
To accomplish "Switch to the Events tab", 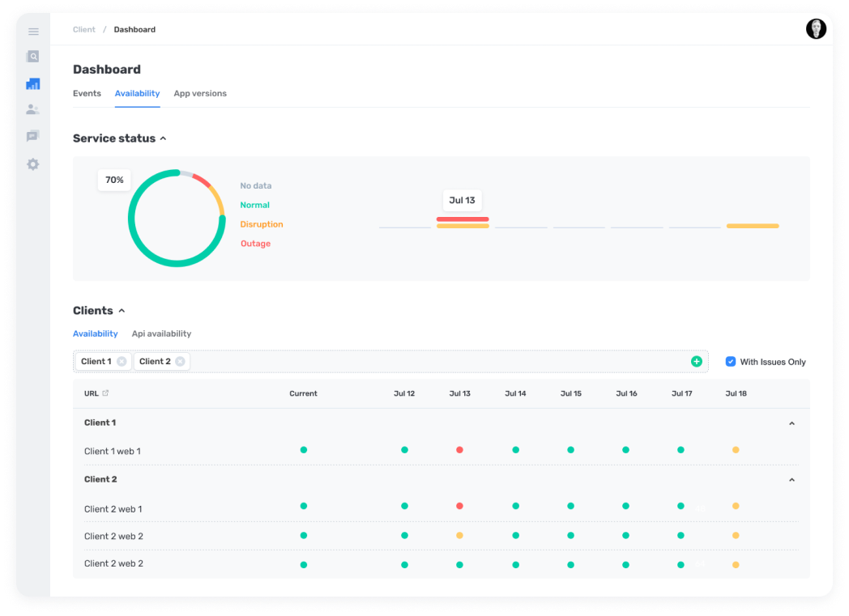I will [x=87, y=93].
